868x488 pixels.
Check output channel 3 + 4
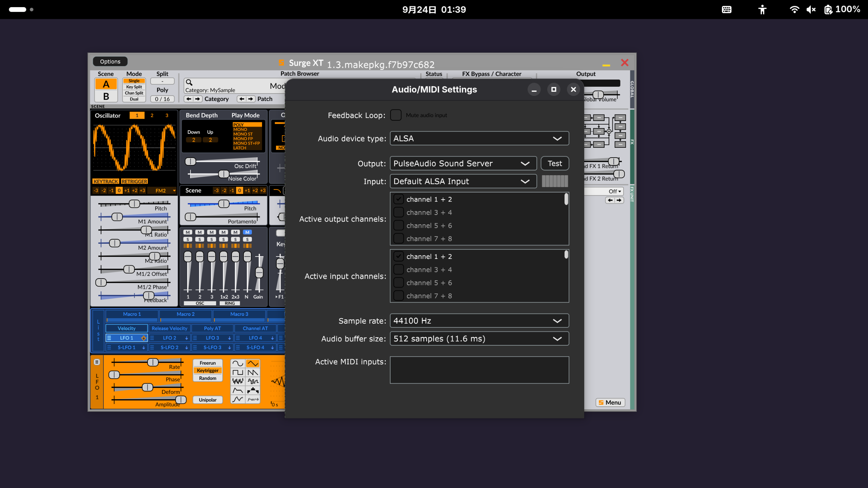point(398,212)
